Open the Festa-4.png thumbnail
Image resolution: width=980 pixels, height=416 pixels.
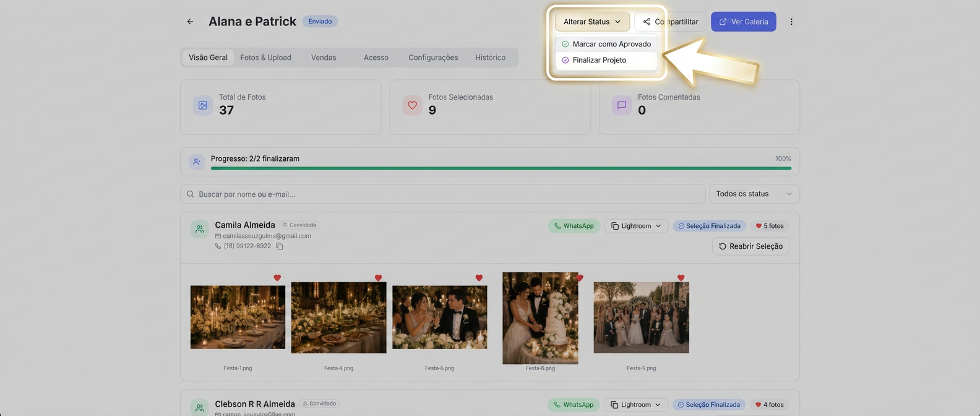338,318
